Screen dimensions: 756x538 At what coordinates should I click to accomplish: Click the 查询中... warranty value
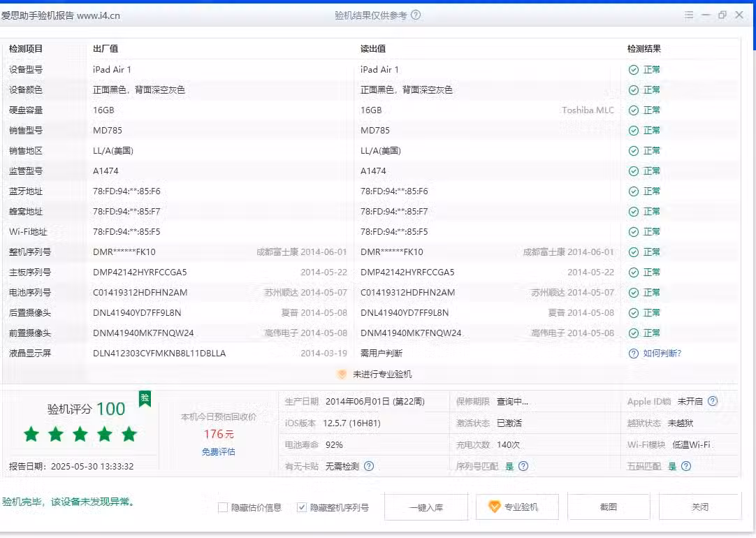(x=513, y=402)
